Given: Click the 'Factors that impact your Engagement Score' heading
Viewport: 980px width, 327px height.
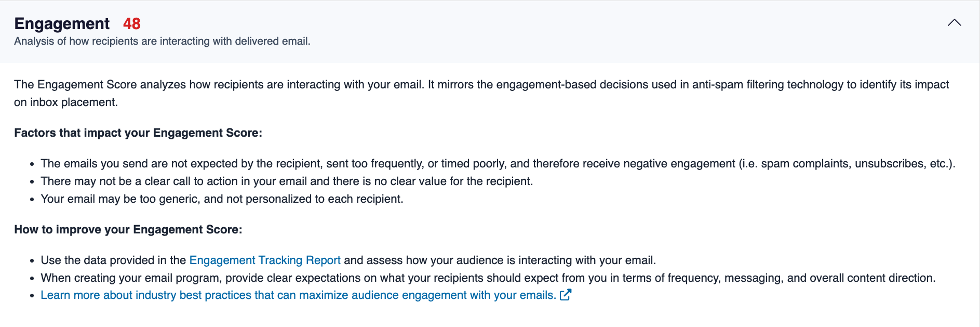Looking at the screenshot, I should click(x=138, y=133).
